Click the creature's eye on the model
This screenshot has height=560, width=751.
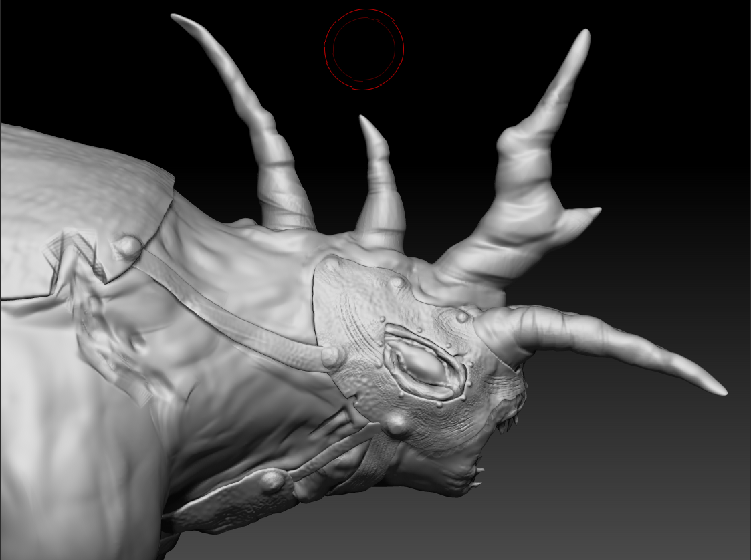(x=424, y=364)
